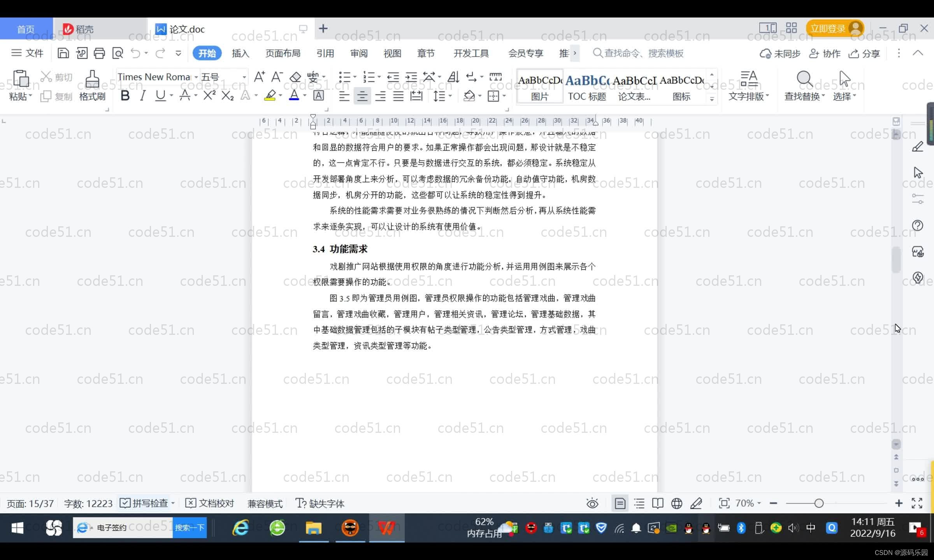934x560 pixels.
Task: Click the 立即登录 login button
Action: click(828, 29)
